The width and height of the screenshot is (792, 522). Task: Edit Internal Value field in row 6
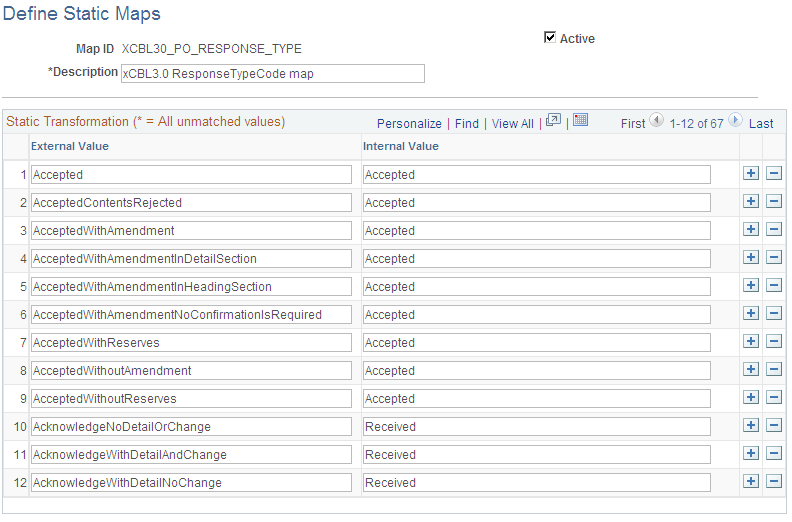pos(536,315)
